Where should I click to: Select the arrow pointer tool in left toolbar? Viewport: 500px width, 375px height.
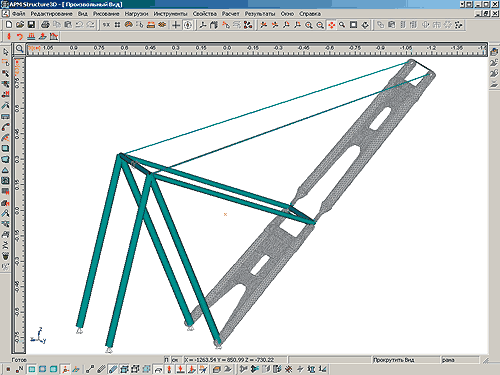5,52
